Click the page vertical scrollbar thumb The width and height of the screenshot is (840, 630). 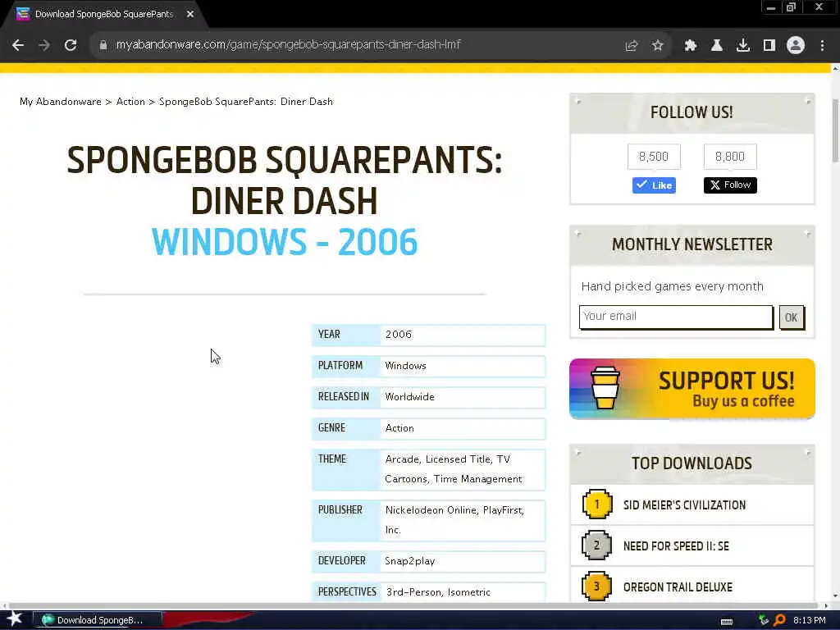(835, 130)
